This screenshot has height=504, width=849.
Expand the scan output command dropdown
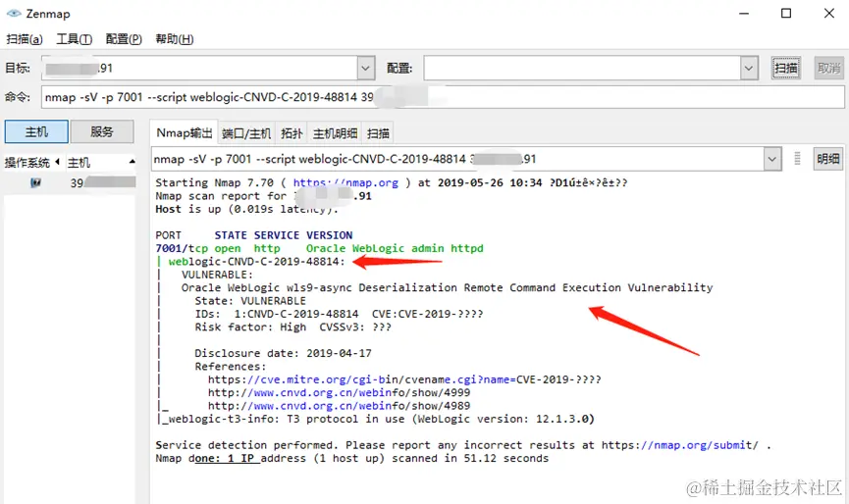pos(772,159)
